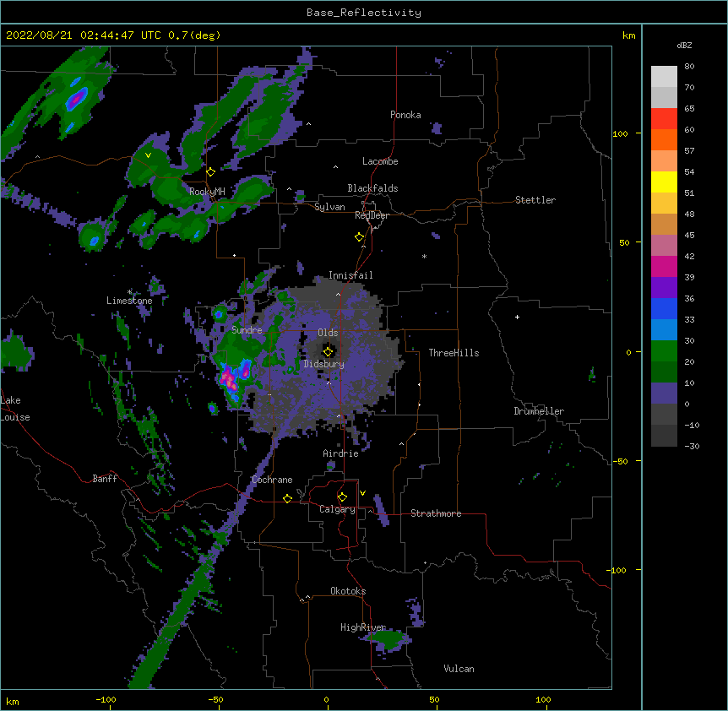
Task: Click the bottom axis 100 km tick label
Action: (x=543, y=699)
